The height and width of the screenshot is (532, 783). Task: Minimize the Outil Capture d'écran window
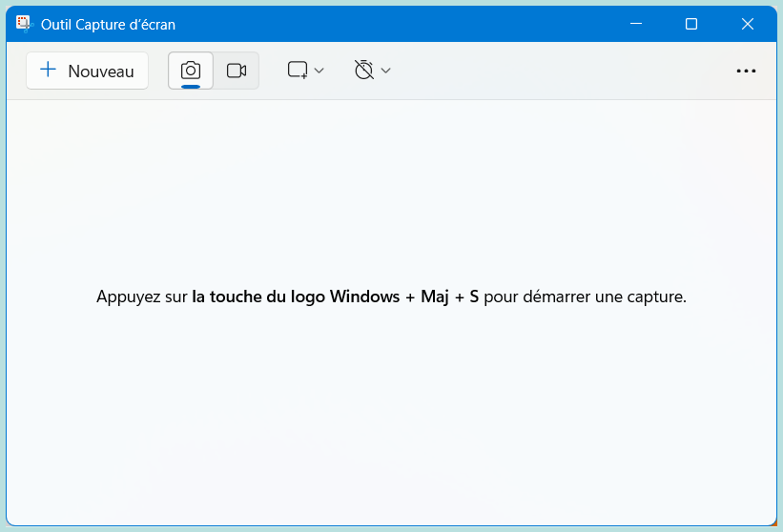point(636,24)
